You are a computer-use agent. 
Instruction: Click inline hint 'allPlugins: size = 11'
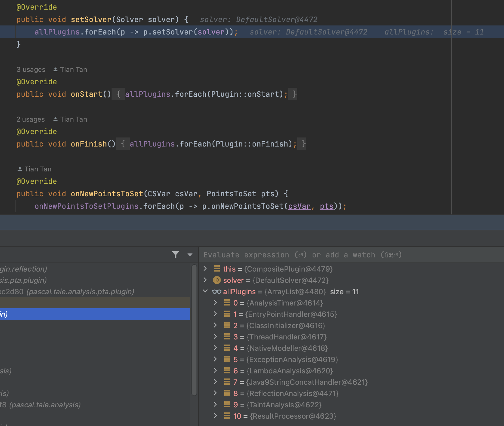click(434, 32)
